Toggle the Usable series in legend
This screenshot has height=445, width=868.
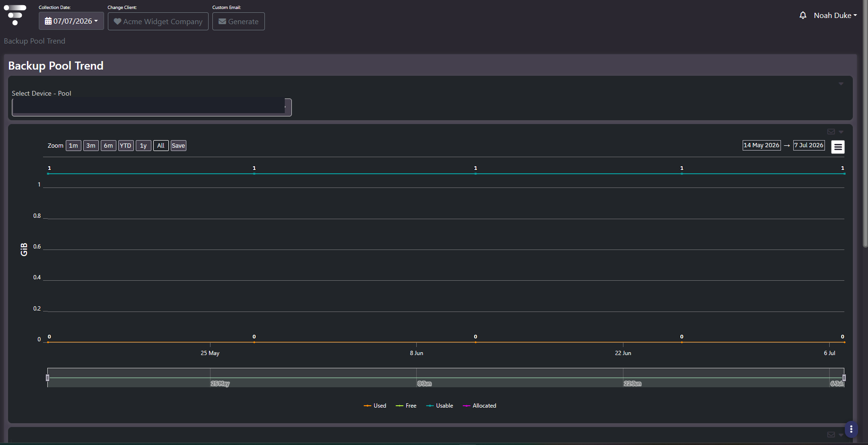click(439, 406)
